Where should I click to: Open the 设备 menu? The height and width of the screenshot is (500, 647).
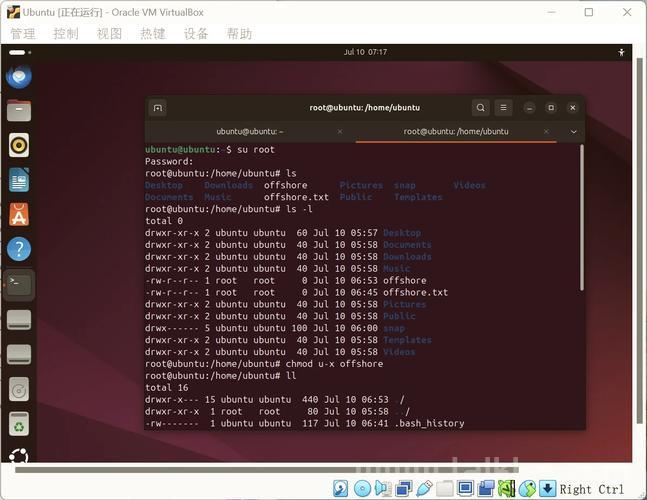tap(196, 34)
